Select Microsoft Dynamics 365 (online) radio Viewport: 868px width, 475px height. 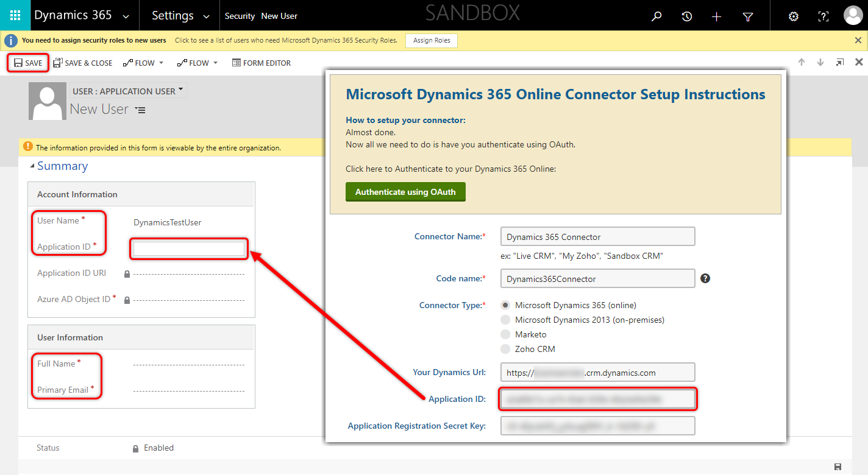[505, 305]
